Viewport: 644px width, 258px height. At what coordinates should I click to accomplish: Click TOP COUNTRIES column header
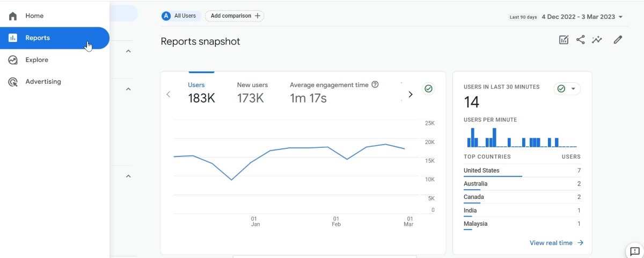point(487,157)
